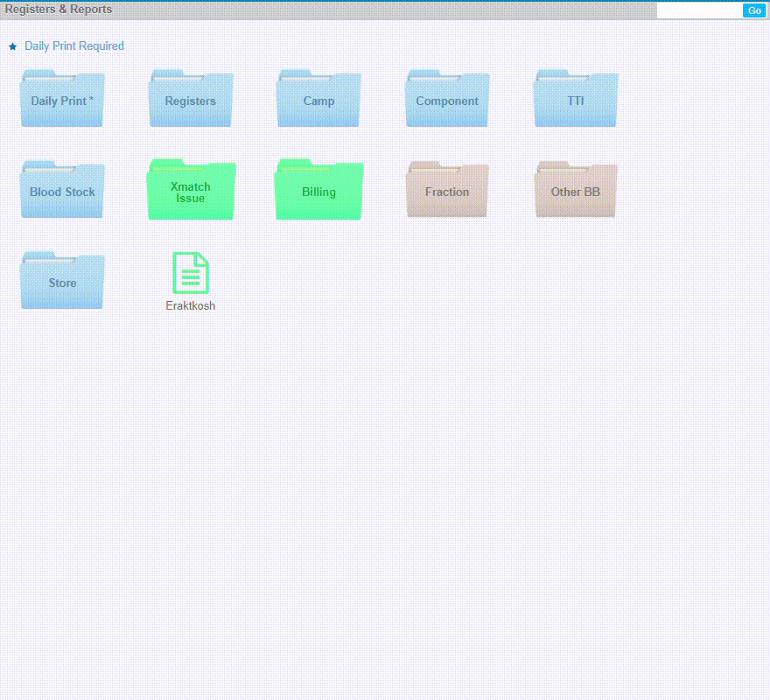The height and width of the screenshot is (700, 770).
Task: Click the Daily Print Required legend text
Action: click(x=74, y=46)
